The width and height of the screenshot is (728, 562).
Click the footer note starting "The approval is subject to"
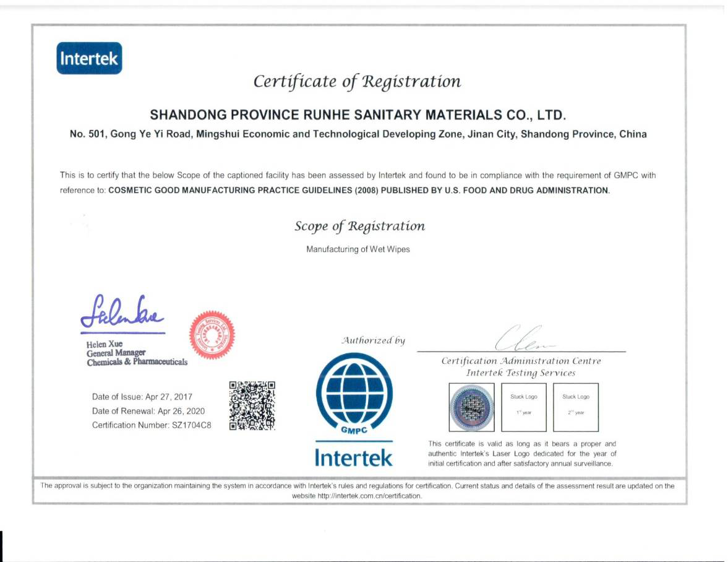[x=358, y=491]
